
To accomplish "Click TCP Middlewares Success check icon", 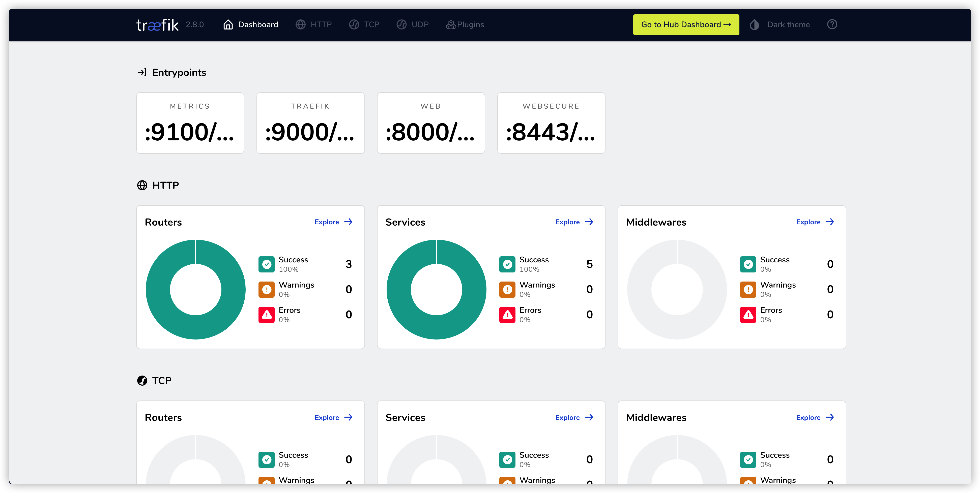I will click(x=748, y=459).
